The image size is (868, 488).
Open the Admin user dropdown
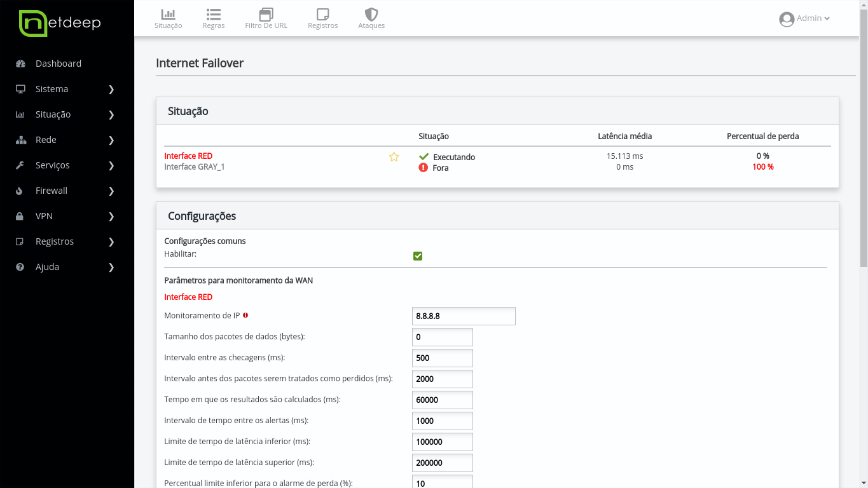tap(804, 18)
